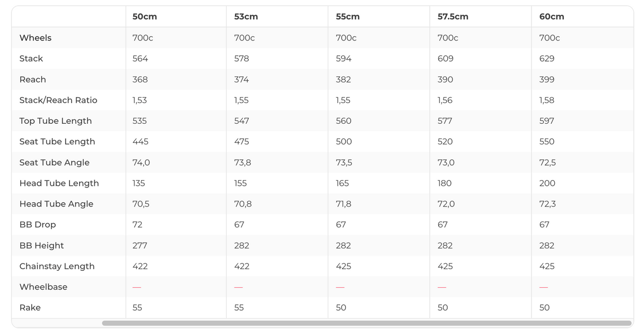The image size is (644, 334).
Task: Click the 60cm column header
Action: coord(552,16)
